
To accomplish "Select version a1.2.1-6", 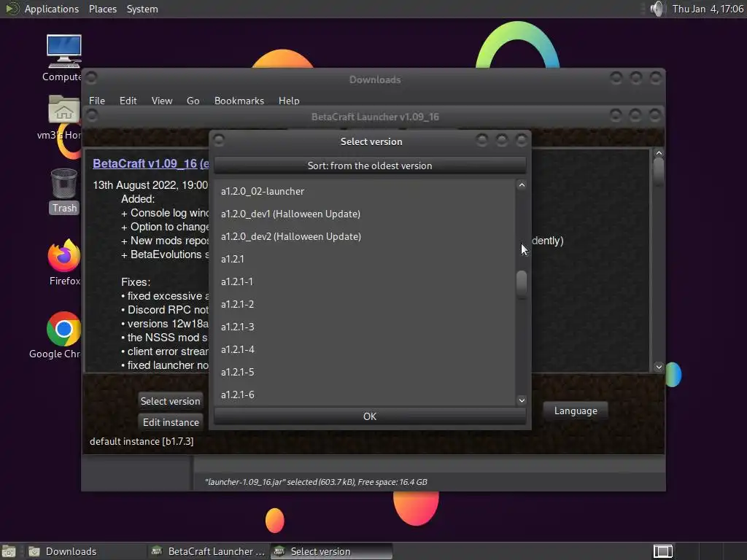I will coord(365,394).
